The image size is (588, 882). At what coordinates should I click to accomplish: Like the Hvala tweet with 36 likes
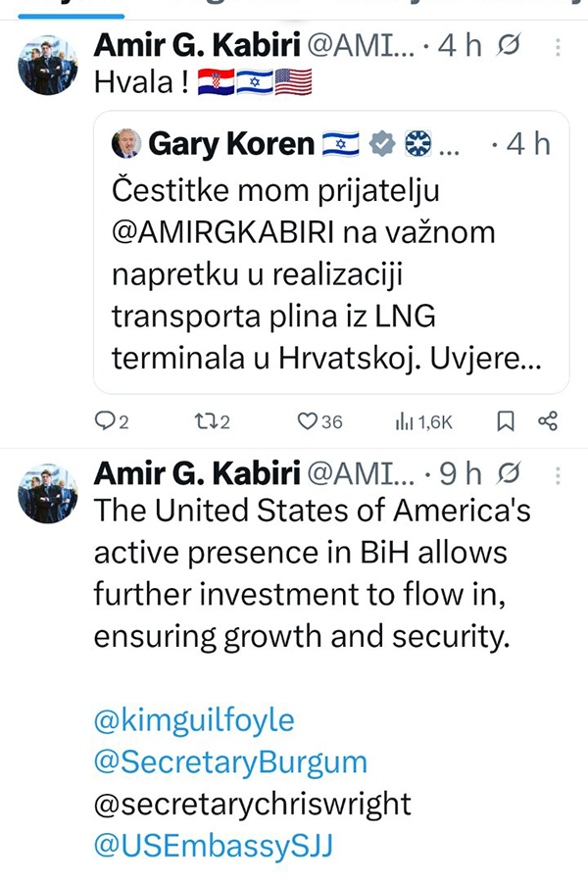coord(308,421)
